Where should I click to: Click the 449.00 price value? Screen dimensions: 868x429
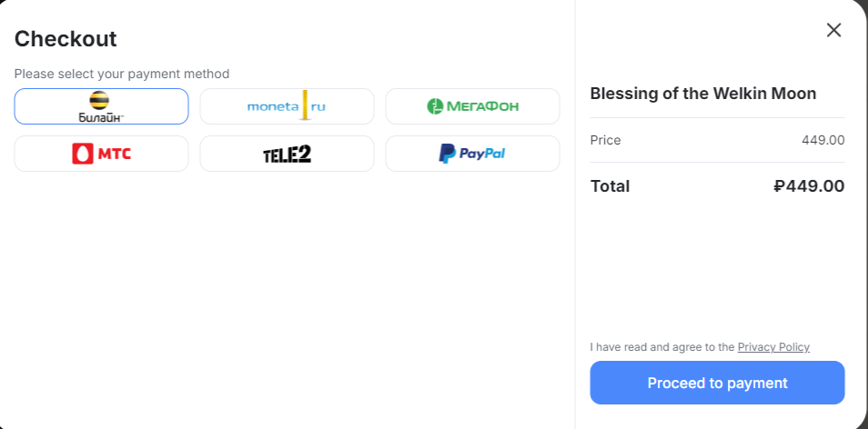[823, 140]
